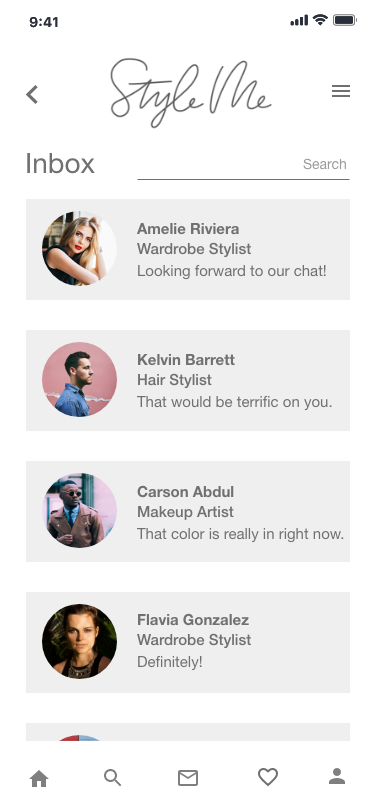Go back using the left chevron arrow
Image resolution: width=375 pixels, height=812 pixels.
[32, 94]
